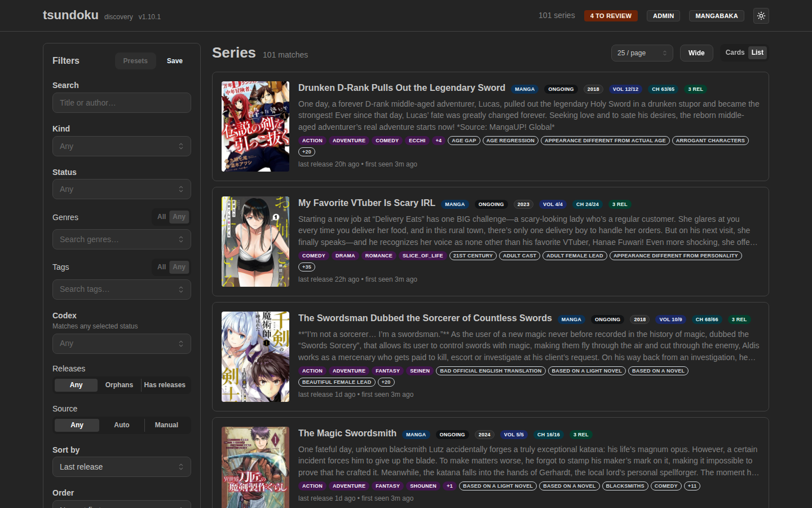Screen dimensions: 812x508
Task: Open The Magic Swordsmith cover thumbnail
Action: [255, 467]
